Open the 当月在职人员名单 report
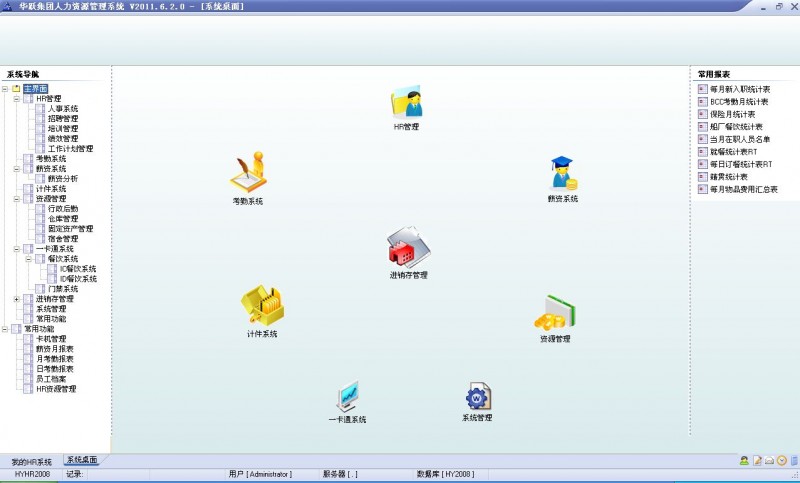The width and height of the screenshot is (800, 483). coord(741,139)
